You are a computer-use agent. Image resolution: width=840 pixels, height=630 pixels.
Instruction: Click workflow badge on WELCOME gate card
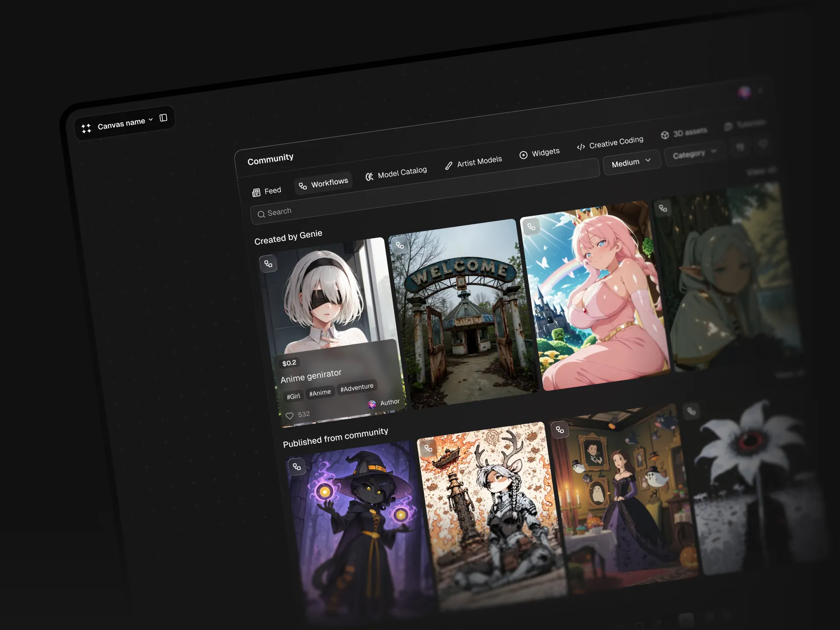[400, 245]
